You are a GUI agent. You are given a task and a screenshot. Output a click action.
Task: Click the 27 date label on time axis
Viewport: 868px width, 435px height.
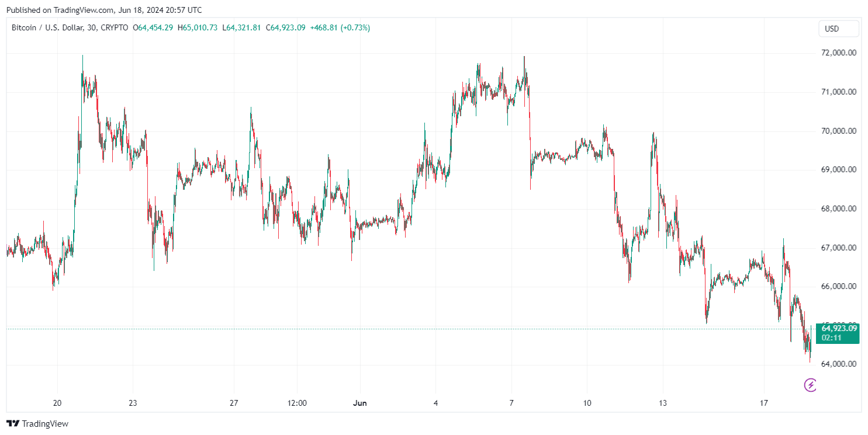pyautogui.click(x=234, y=403)
